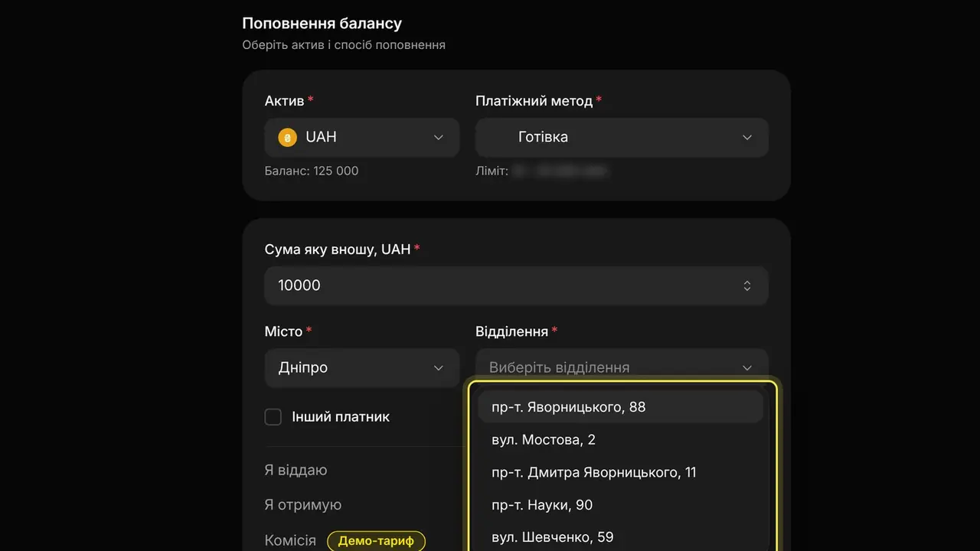Open the Платіжний метод Готівка dropdown
Screen dimensions: 980x551
pyautogui.click(x=622, y=138)
